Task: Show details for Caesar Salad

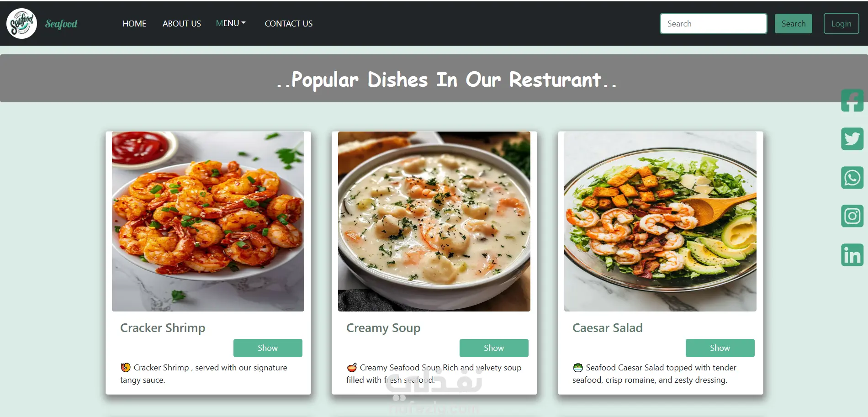Action: pyautogui.click(x=720, y=348)
